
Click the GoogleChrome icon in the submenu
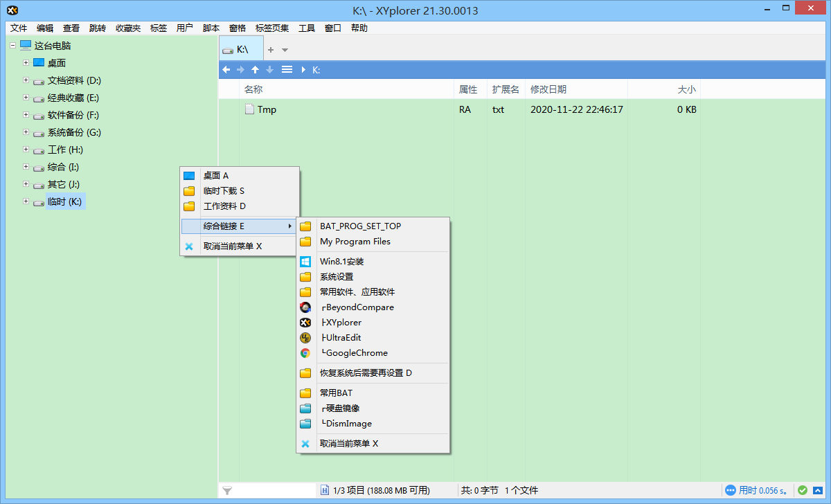point(305,352)
